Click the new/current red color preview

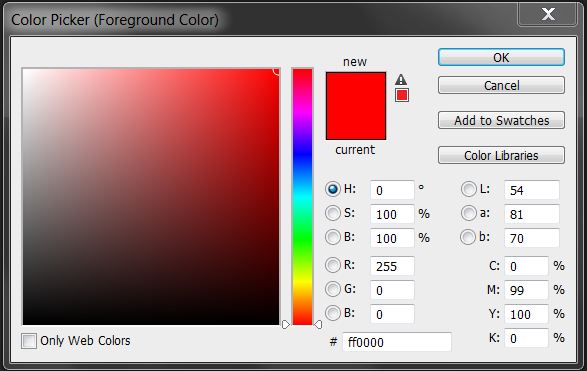356,106
